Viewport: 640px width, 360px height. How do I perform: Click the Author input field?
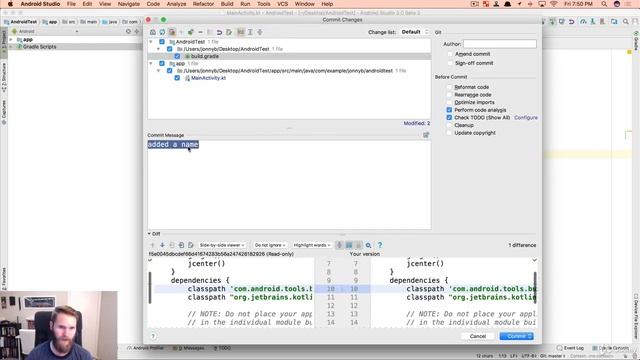tap(500, 44)
